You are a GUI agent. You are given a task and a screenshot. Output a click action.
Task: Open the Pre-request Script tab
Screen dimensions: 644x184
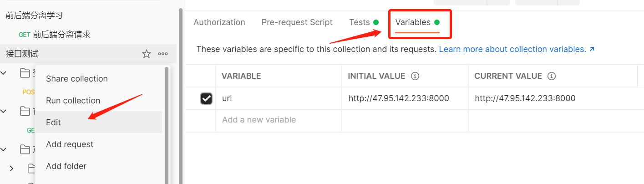pos(297,22)
